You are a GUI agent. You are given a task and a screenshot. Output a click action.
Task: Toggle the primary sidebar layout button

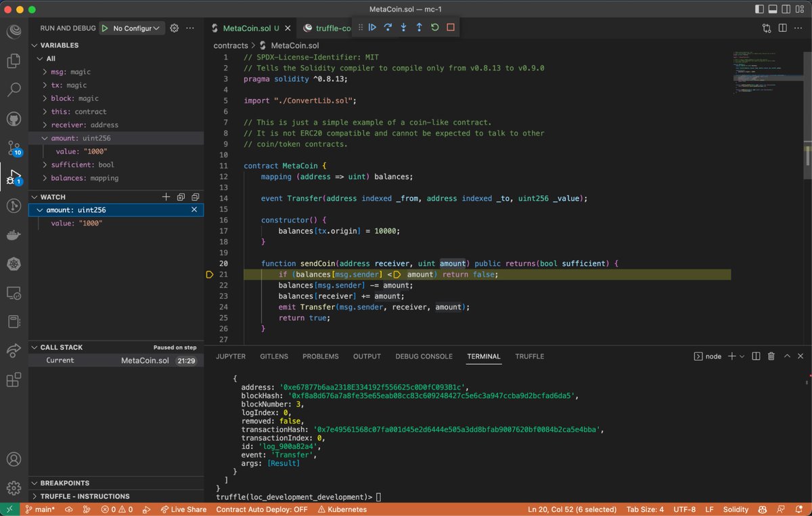pyautogui.click(x=759, y=9)
